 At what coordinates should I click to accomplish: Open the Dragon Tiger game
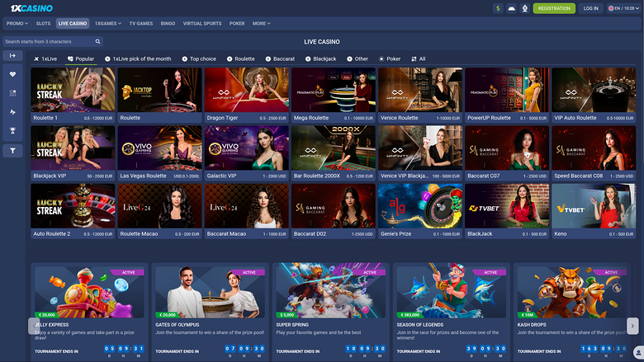click(x=246, y=95)
